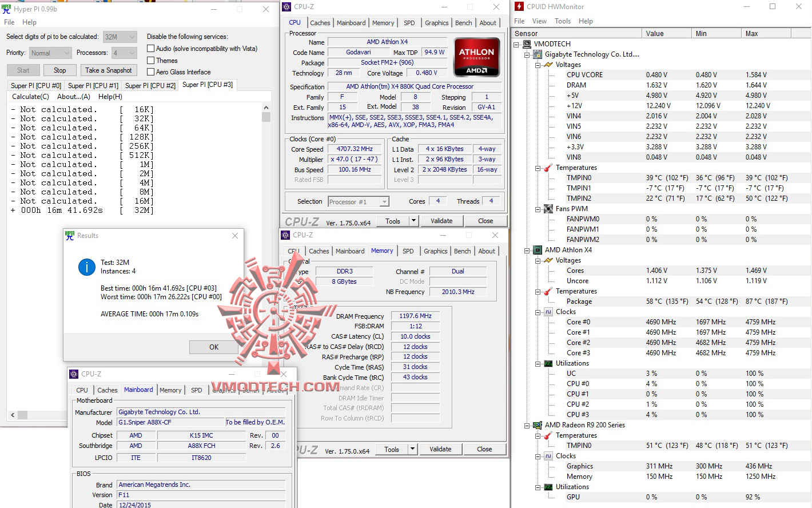The image size is (812, 508).
Task: Click the AMD Radeon R9 200 Series card icon
Action: tap(538, 425)
